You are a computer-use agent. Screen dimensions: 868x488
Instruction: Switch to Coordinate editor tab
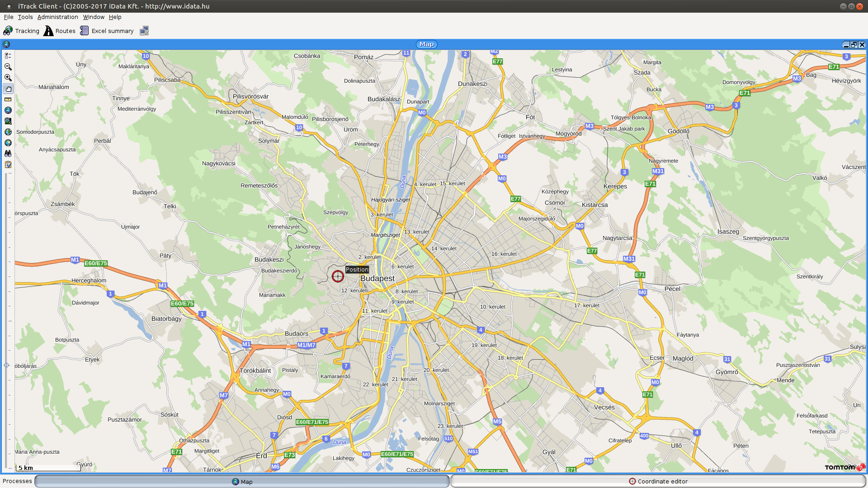658,481
